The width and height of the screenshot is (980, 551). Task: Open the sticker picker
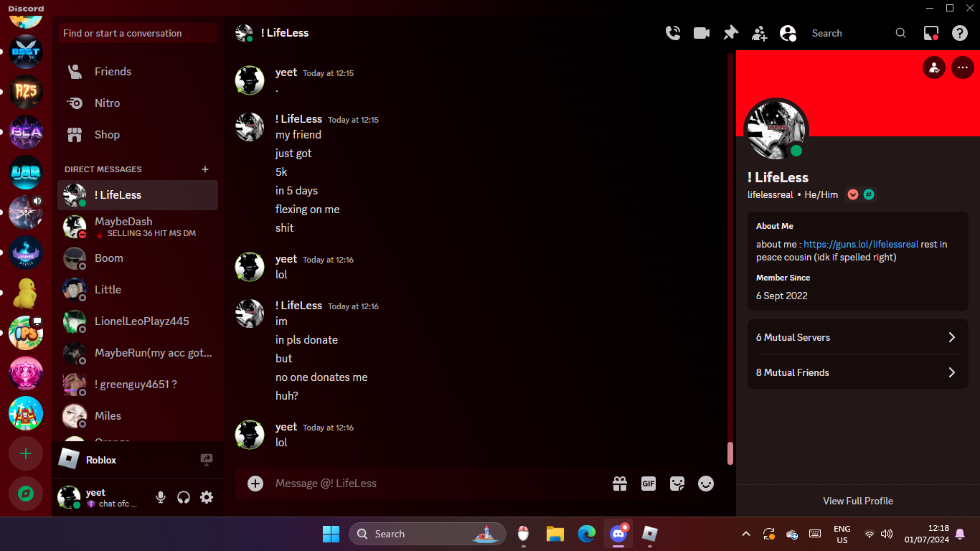click(x=677, y=484)
